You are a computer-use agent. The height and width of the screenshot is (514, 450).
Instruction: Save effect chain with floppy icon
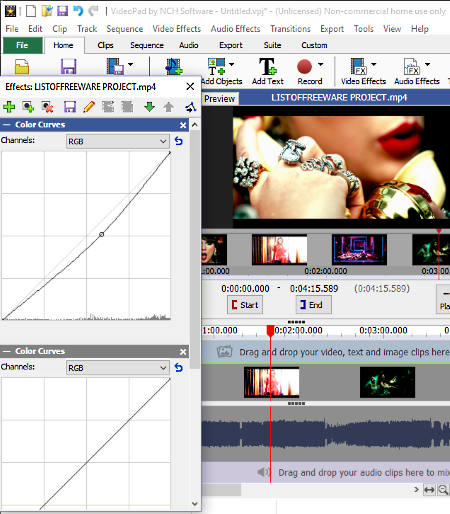70,107
